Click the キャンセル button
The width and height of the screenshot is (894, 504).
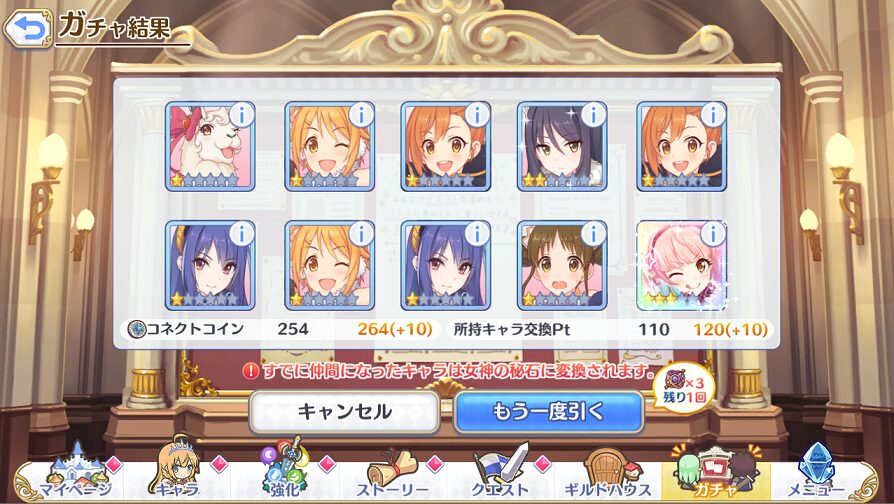pos(344,412)
